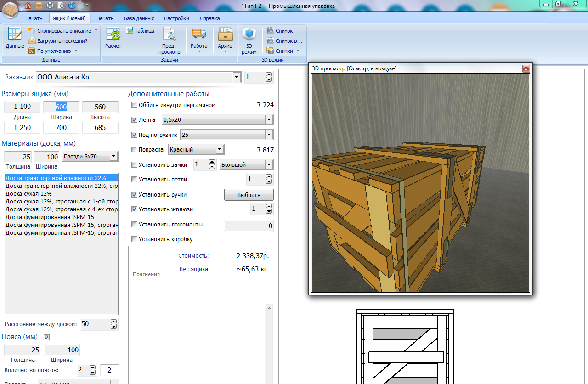Enable Установить ложементы checkbox
Screen dimensions: 588x384
coord(134,225)
